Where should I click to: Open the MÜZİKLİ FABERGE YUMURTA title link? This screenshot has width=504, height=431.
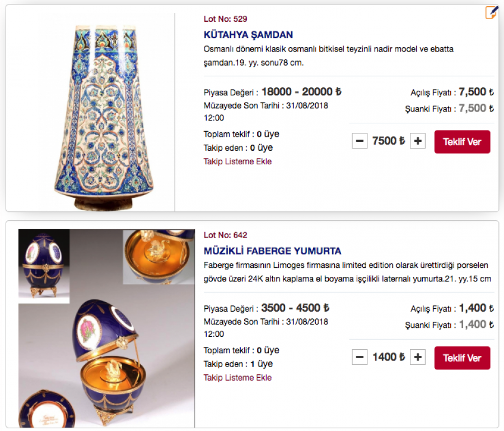[x=272, y=251]
